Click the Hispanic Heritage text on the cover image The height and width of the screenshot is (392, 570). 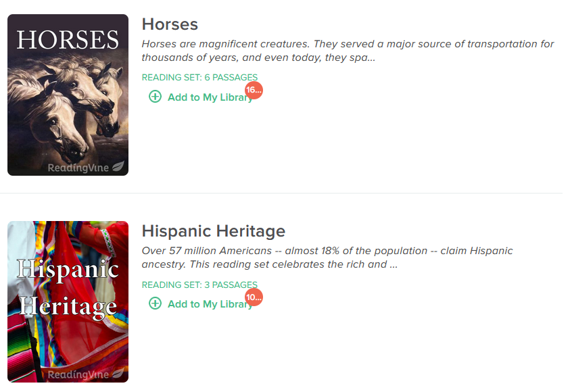click(x=68, y=289)
